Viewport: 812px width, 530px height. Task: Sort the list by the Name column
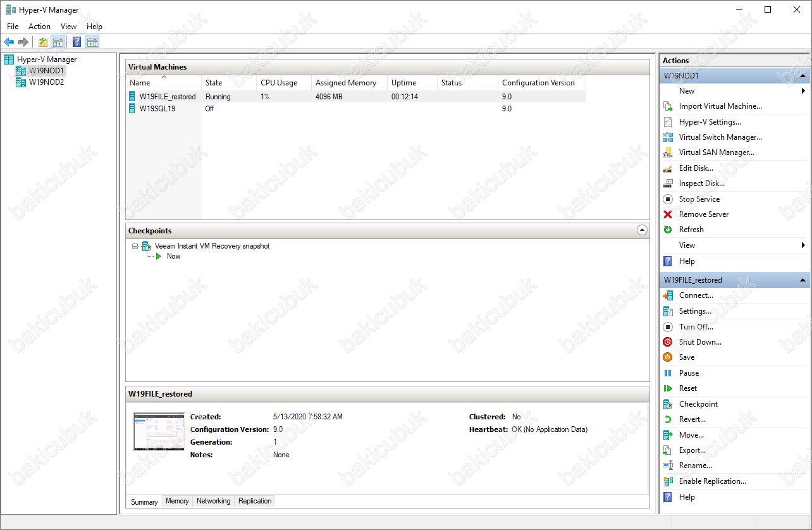(x=163, y=83)
